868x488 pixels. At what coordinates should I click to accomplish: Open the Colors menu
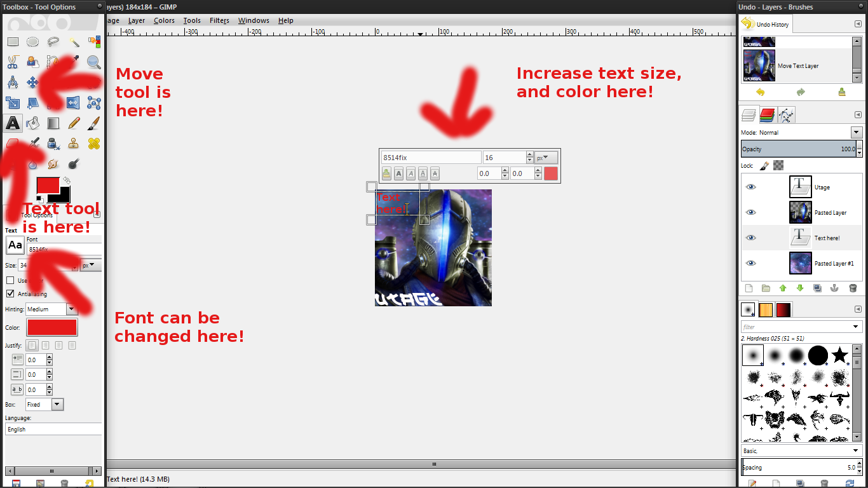pos(164,20)
